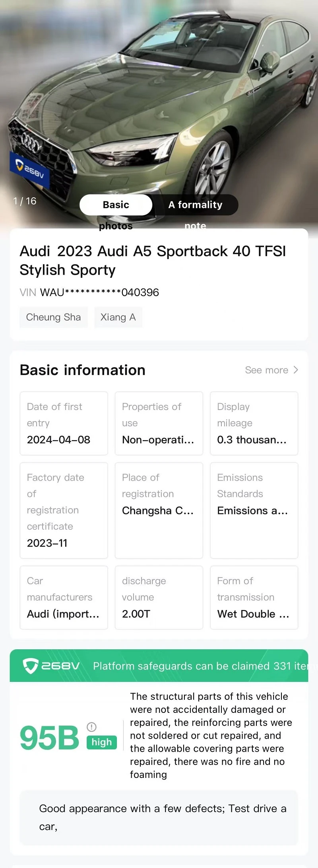Tap the Car manufacturers Audi card

[64, 597]
